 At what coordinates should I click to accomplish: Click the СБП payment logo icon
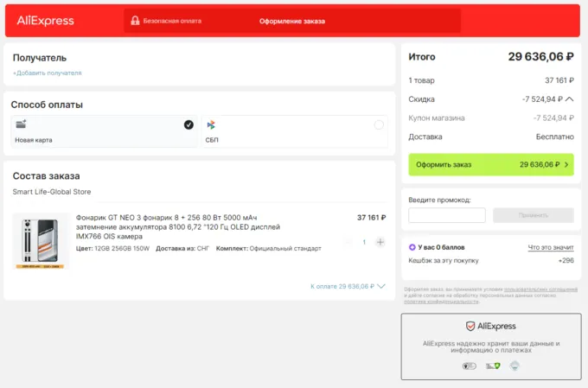tap(211, 125)
